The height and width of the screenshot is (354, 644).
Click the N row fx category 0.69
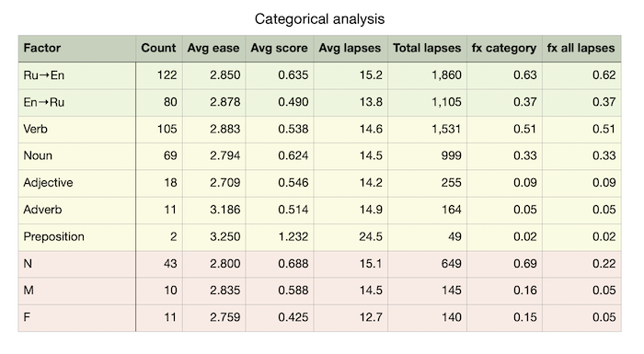pyautogui.click(x=504, y=264)
